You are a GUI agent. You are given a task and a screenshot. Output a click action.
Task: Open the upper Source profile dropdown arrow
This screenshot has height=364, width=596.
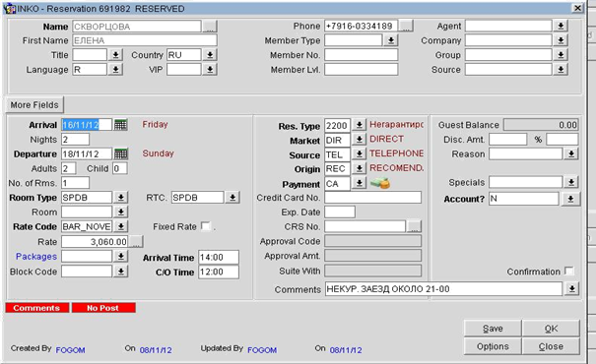(x=561, y=70)
